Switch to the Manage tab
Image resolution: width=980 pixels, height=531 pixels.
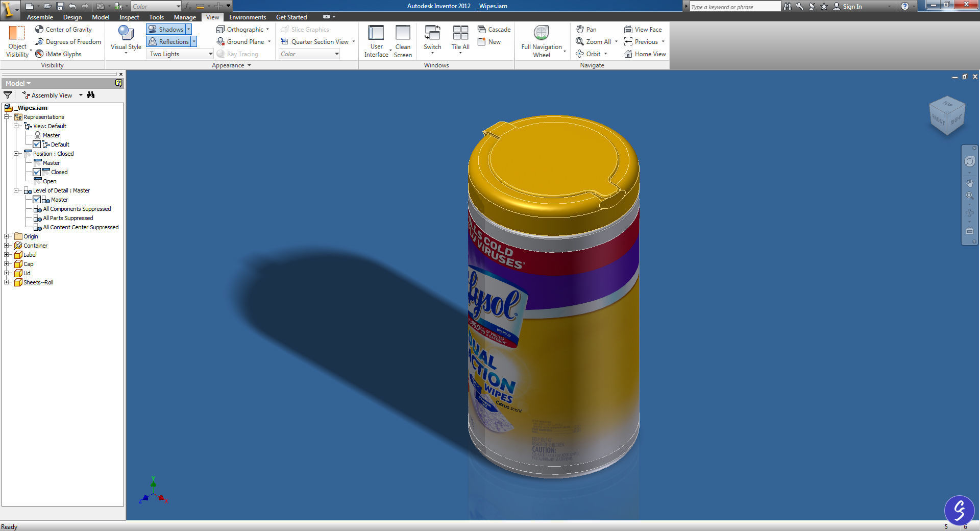185,17
